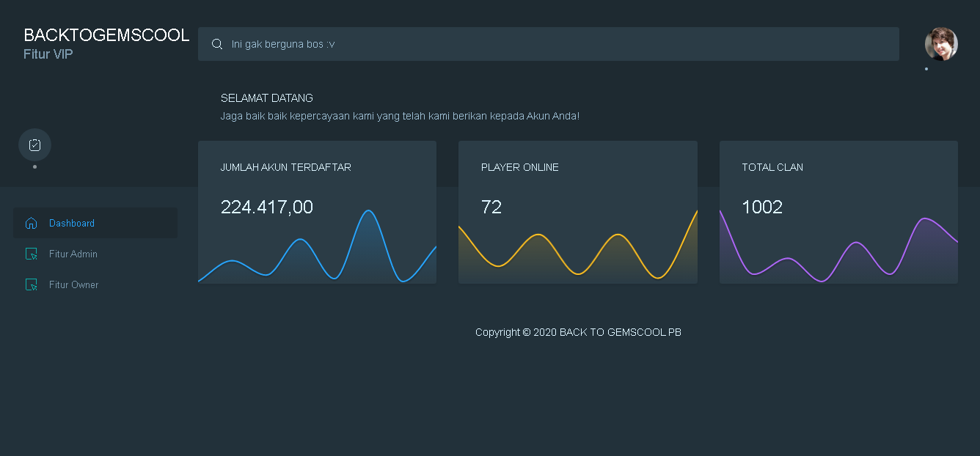Select the Dashboard menu label
Viewport: 980px width, 456px height.
coord(72,223)
